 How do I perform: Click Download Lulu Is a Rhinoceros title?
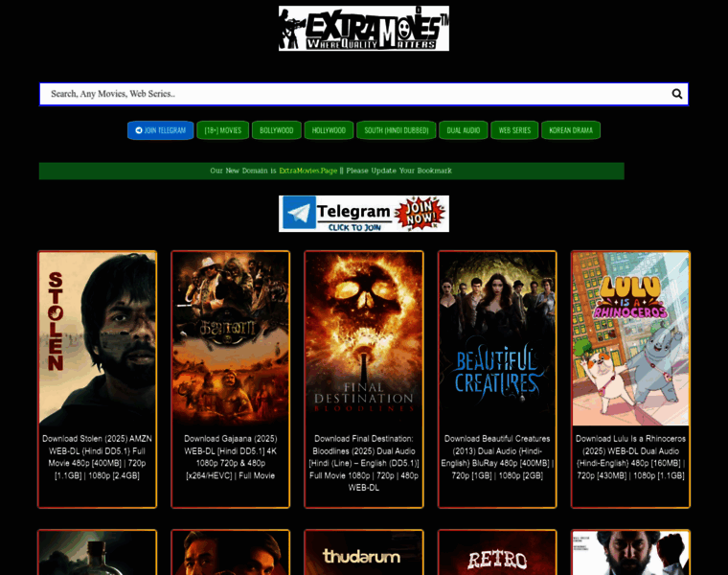click(x=630, y=457)
